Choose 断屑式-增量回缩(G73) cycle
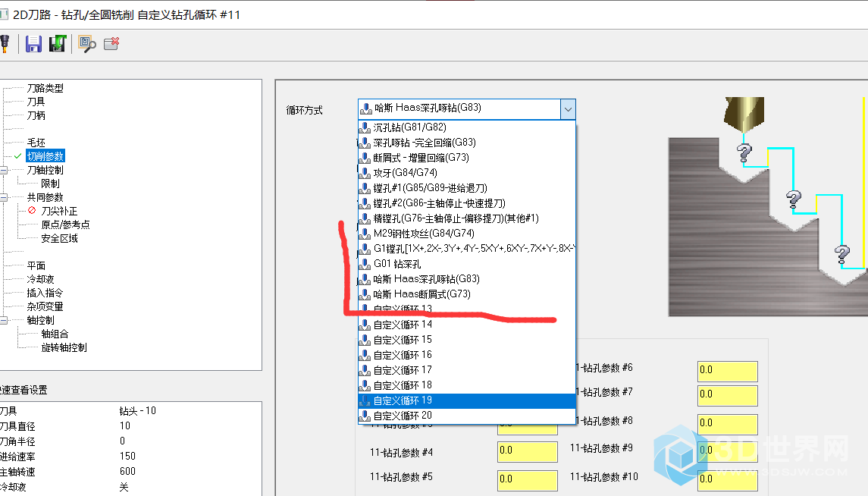The height and width of the screenshot is (496, 868). coord(467,158)
